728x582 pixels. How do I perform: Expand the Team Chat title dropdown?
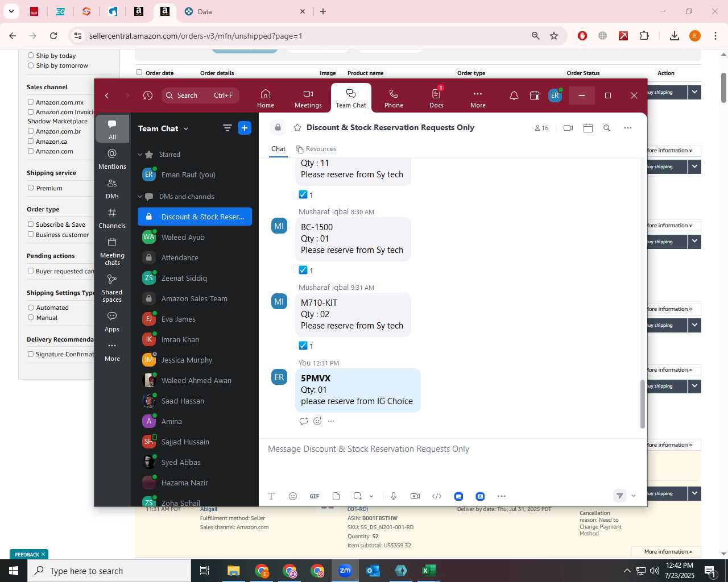(x=185, y=129)
